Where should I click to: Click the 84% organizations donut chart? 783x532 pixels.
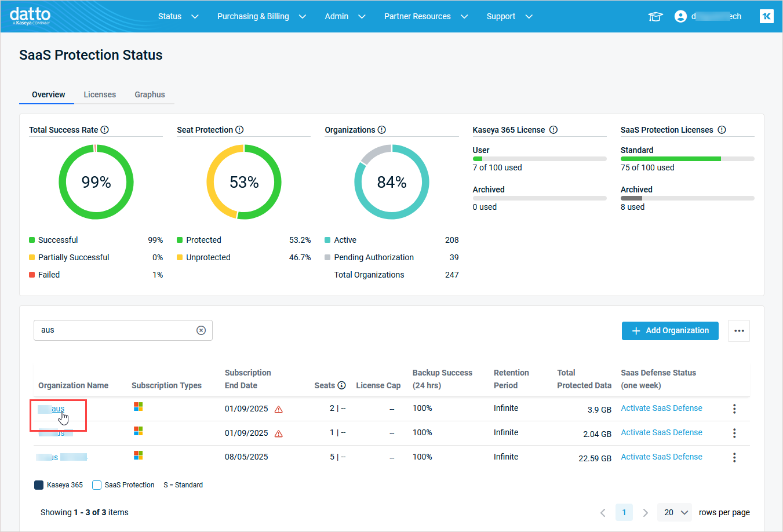(392, 182)
